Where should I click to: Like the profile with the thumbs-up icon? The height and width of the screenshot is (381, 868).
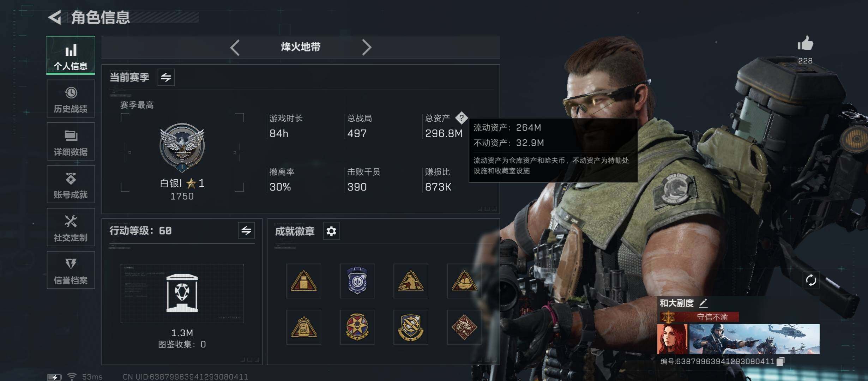[805, 44]
